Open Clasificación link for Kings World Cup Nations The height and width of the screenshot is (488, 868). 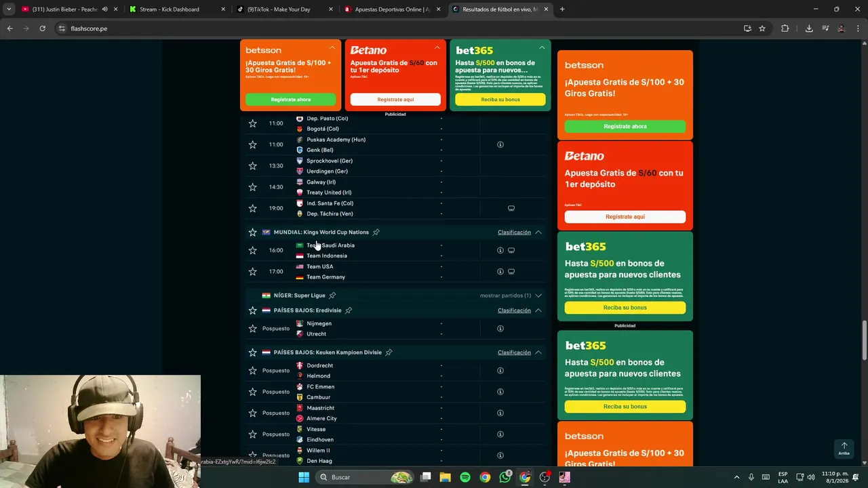(514, 232)
